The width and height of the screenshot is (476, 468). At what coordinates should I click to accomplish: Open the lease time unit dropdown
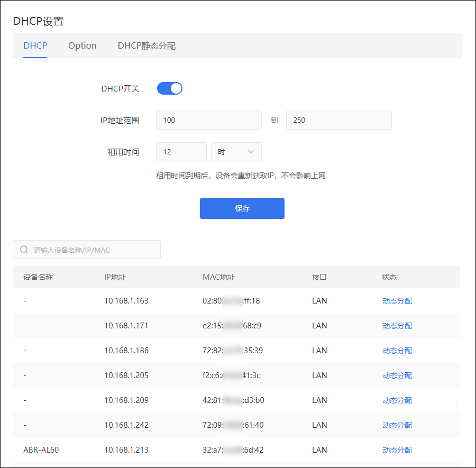(236, 152)
